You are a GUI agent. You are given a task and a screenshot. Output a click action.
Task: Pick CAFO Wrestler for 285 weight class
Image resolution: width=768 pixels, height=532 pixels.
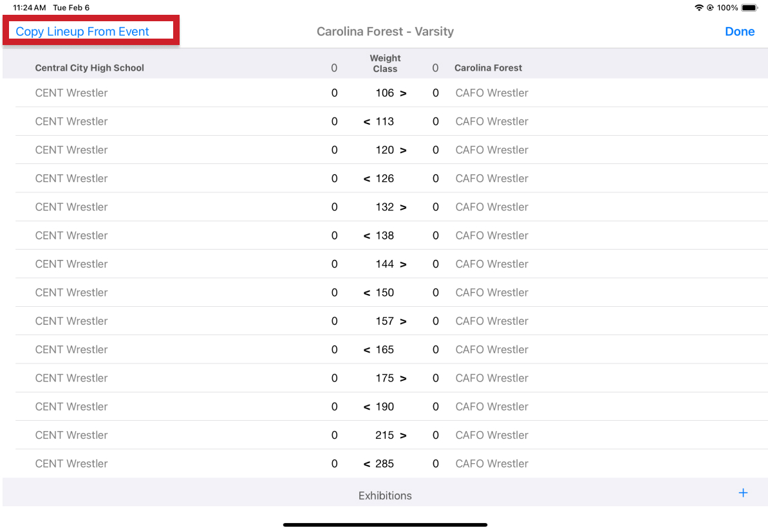point(491,464)
